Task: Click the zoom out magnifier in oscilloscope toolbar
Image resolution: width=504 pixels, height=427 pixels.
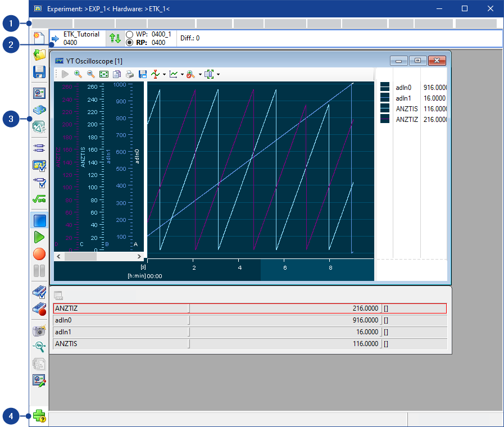Action: tap(90, 74)
